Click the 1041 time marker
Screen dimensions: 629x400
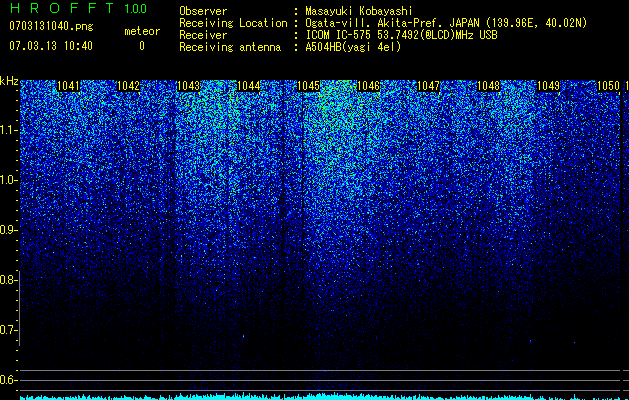pos(69,86)
